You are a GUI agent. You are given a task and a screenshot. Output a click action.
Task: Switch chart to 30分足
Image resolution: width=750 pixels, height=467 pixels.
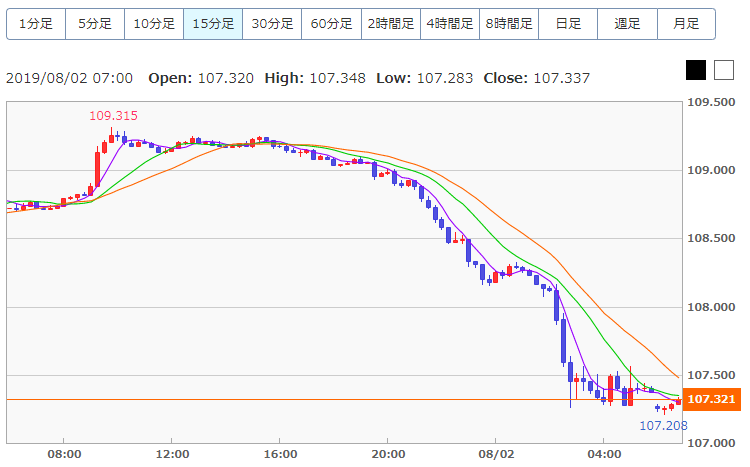pos(272,23)
